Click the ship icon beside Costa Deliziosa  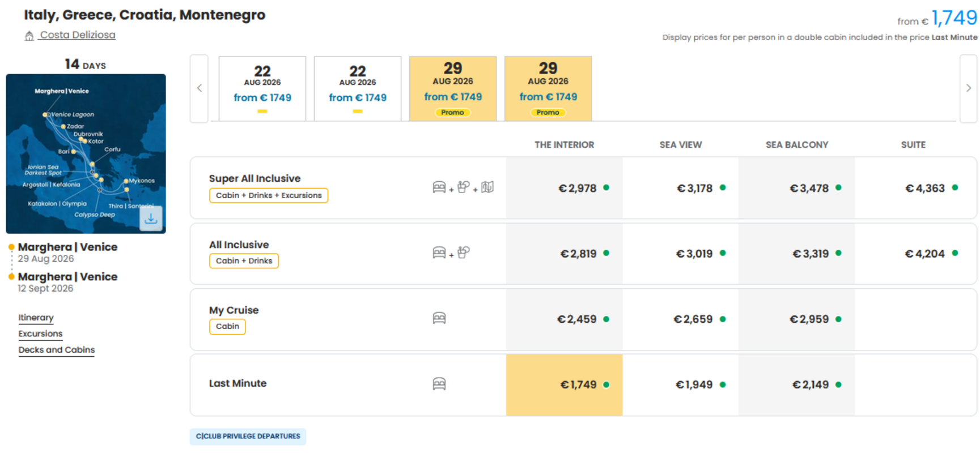29,36
